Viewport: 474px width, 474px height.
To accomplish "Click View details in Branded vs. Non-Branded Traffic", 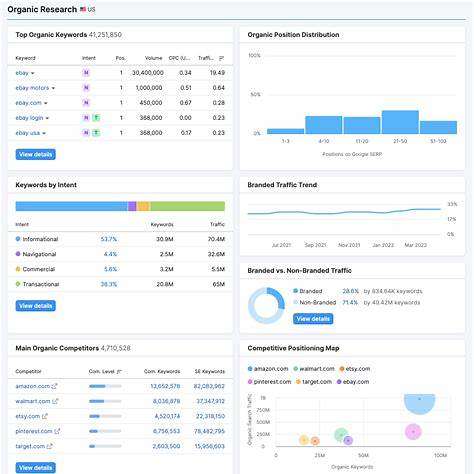I will (x=313, y=319).
